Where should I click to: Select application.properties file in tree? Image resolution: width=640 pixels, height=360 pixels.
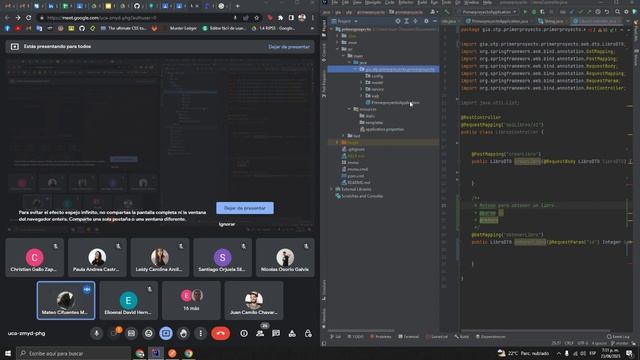(x=382, y=129)
